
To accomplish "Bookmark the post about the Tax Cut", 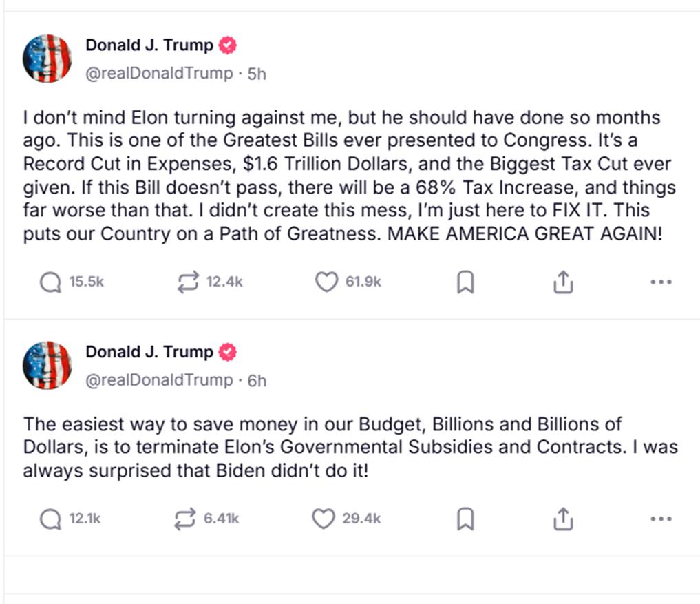I will (466, 282).
